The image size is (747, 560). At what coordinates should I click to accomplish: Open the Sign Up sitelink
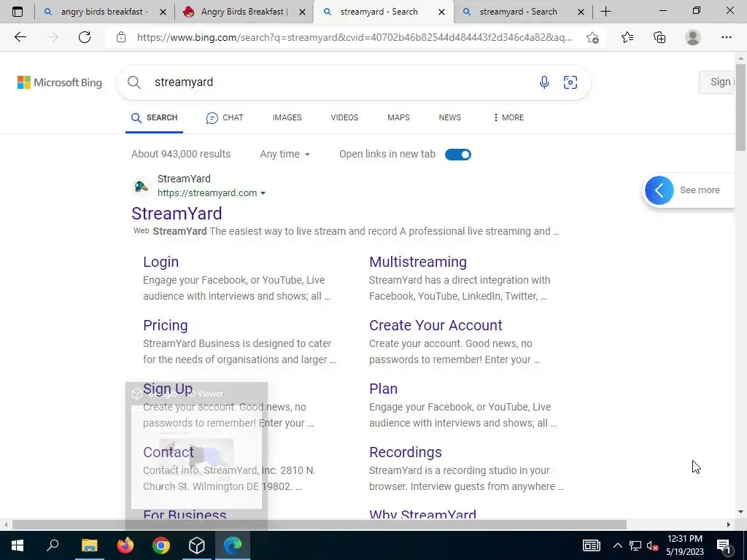[x=168, y=389]
